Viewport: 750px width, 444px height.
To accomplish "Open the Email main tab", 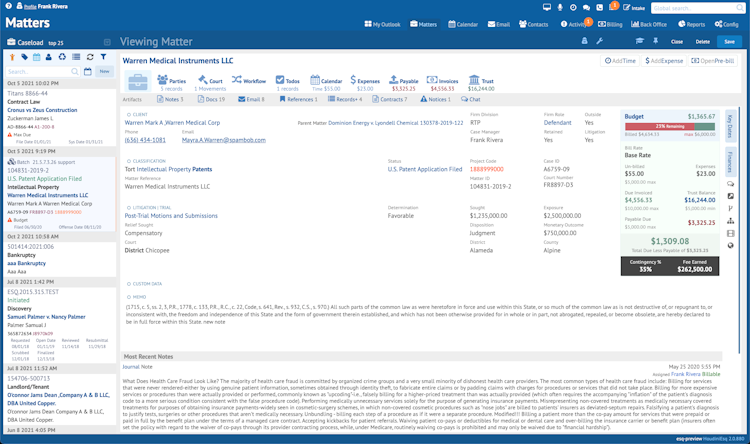I will point(499,24).
